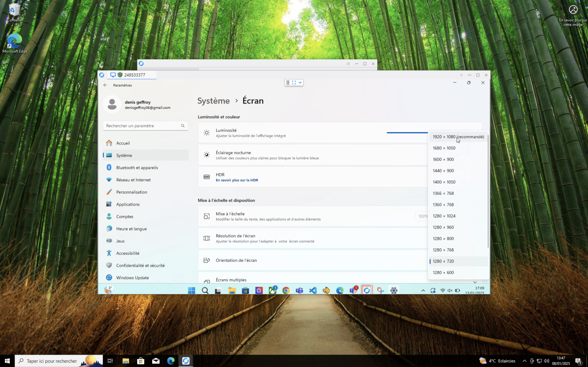This screenshot has height=367, width=588.
Task: Pick 1280 × 1024 from the resolution list
Action: pos(444,216)
